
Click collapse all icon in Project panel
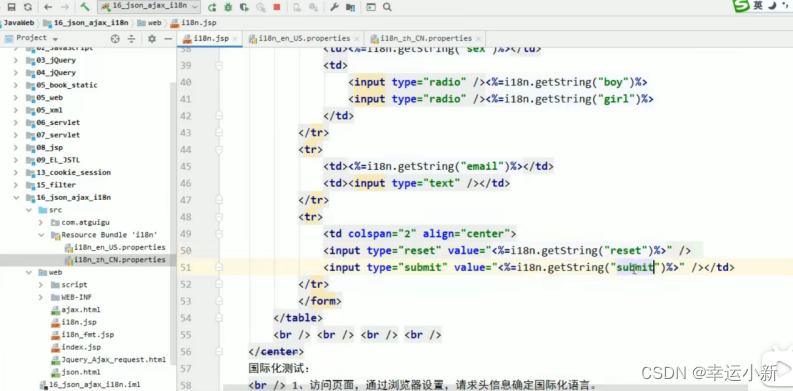click(131, 39)
